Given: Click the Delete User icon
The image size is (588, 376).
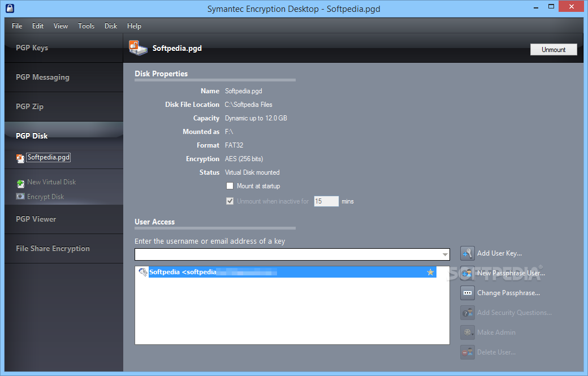Looking at the screenshot, I should 467,352.
